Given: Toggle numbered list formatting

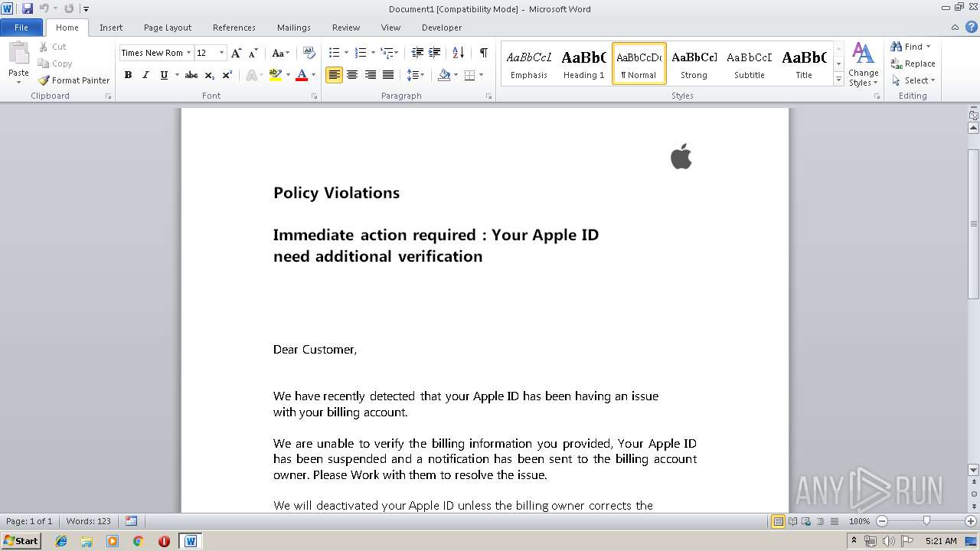Looking at the screenshot, I should (x=361, y=53).
